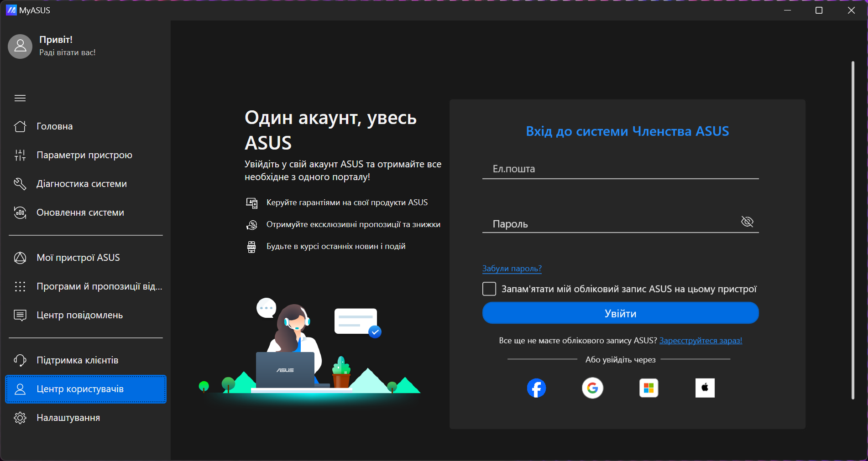Viewport: 868px width, 461px height.
Task: Click the news and events feature icon
Action: (x=251, y=247)
